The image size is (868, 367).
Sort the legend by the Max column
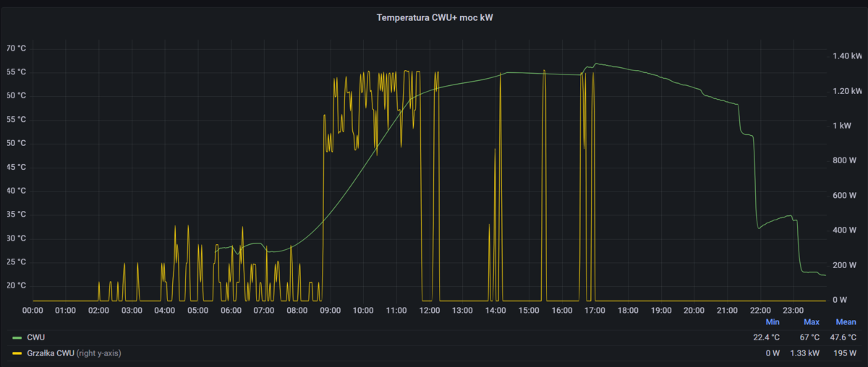tap(811, 322)
